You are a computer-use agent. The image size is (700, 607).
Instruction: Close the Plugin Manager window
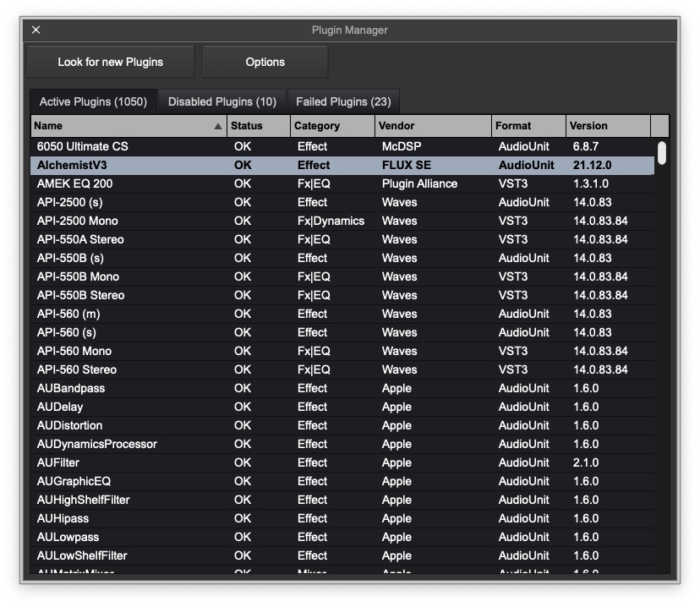tap(36, 30)
